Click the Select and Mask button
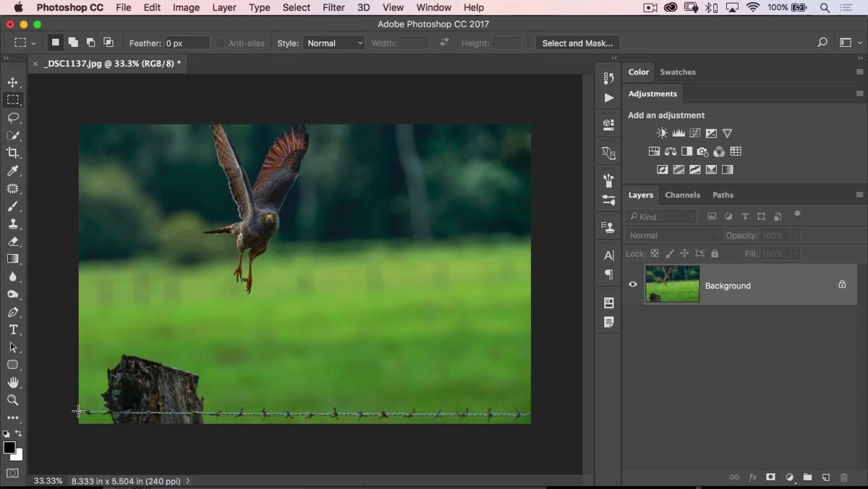Image resolution: width=868 pixels, height=489 pixels. tap(577, 43)
